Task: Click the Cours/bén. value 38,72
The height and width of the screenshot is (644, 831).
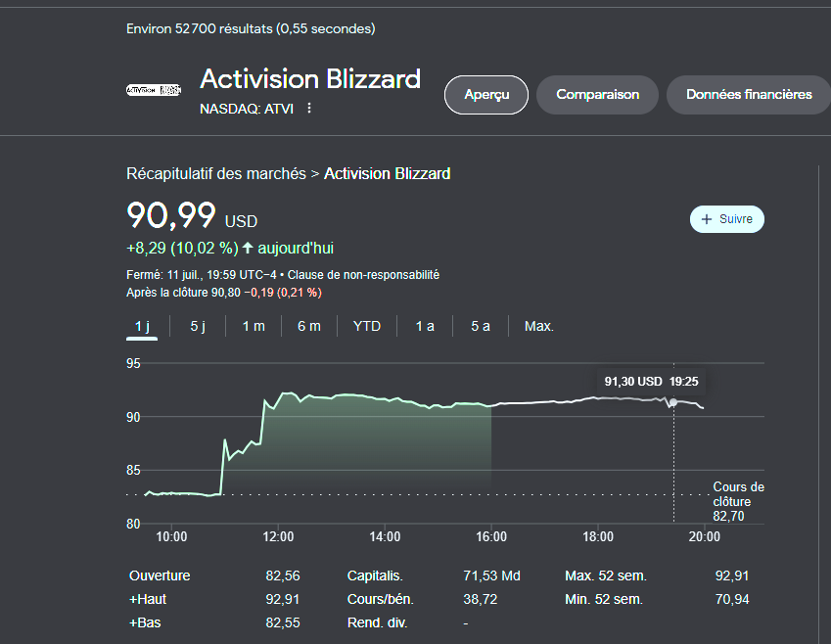Action: 481,600
